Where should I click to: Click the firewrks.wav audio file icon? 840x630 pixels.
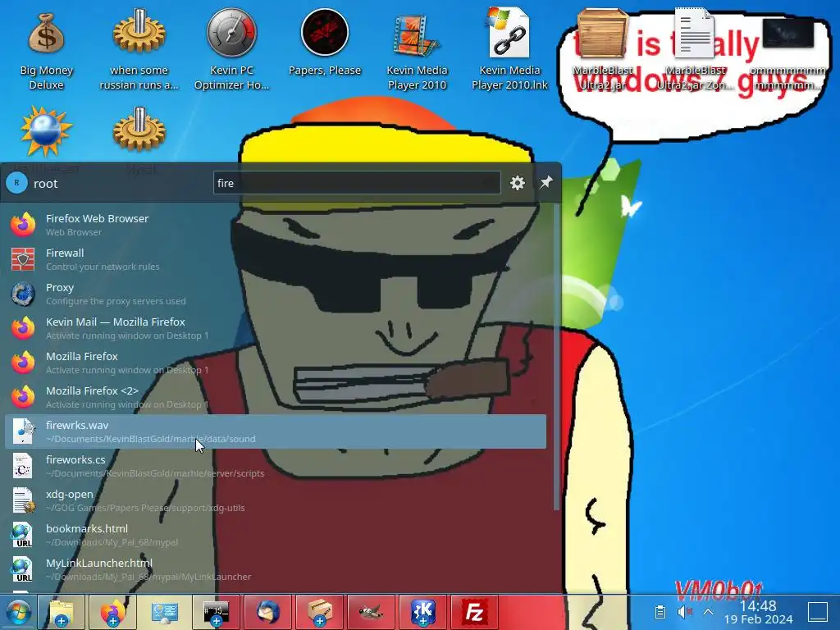click(x=23, y=431)
